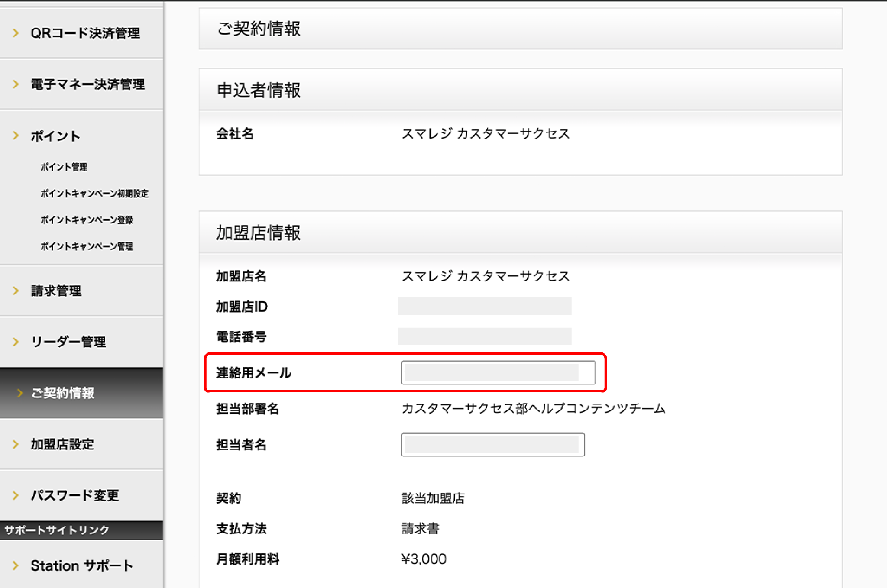Click the ご契約情報 page title
The height and width of the screenshot is (588, 887).
point(259,29)
